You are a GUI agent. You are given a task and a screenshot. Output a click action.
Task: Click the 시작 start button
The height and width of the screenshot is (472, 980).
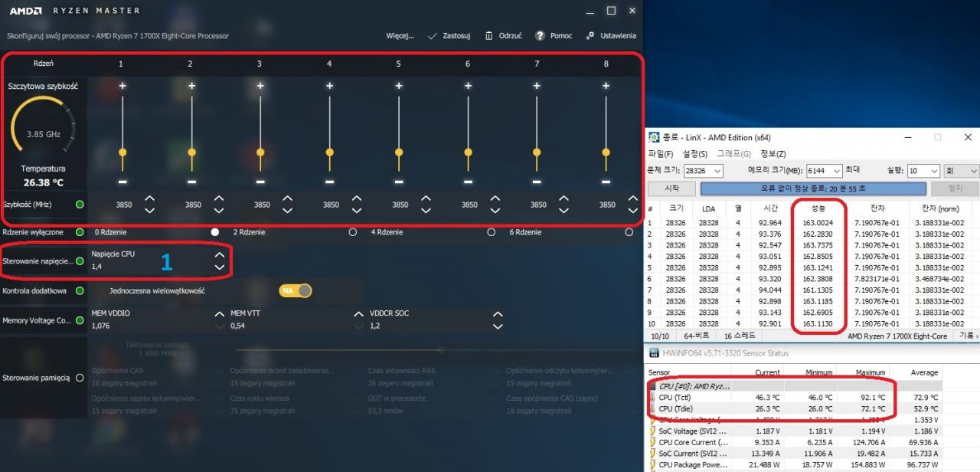click(671, 188)
